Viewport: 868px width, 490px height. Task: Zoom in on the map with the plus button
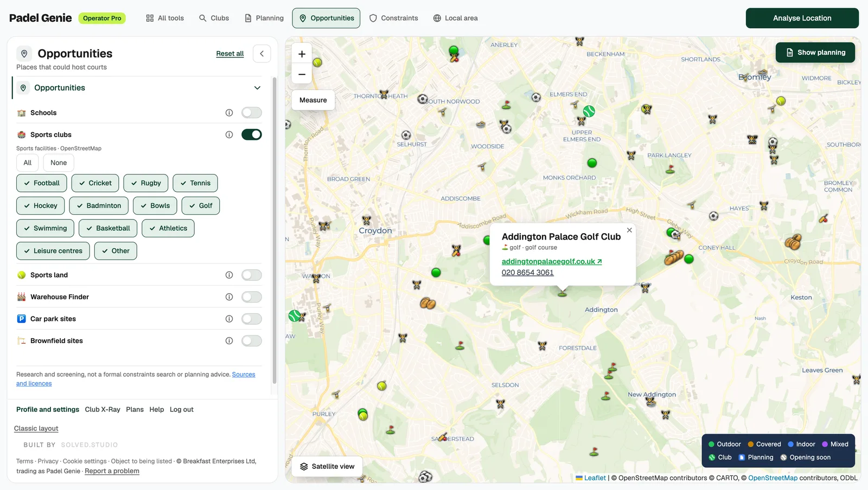tap(302, 54)
